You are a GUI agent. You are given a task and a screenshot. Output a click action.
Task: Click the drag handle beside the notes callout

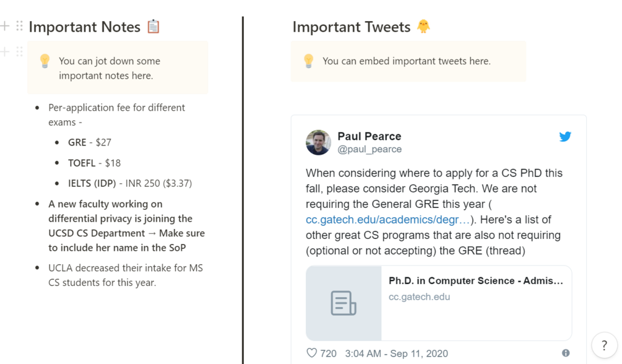(x=19, y=51)
